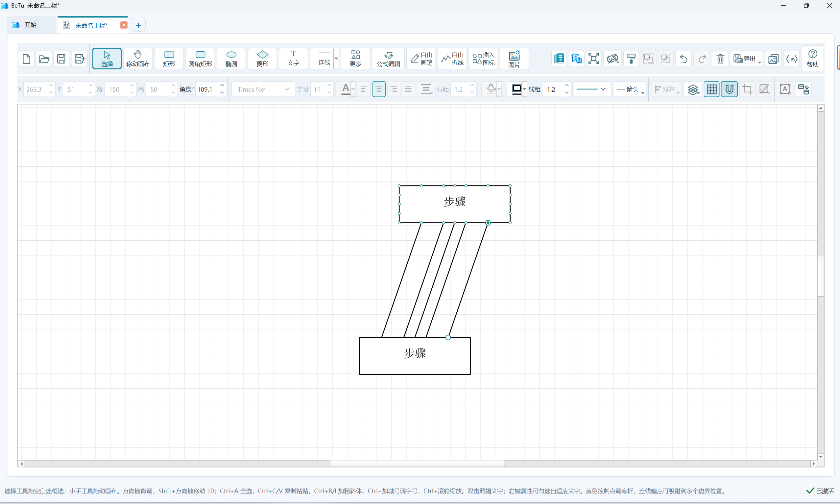This screenshot has width=840, height=504.
Task: Undo the last action
Action: coord(684,59)
